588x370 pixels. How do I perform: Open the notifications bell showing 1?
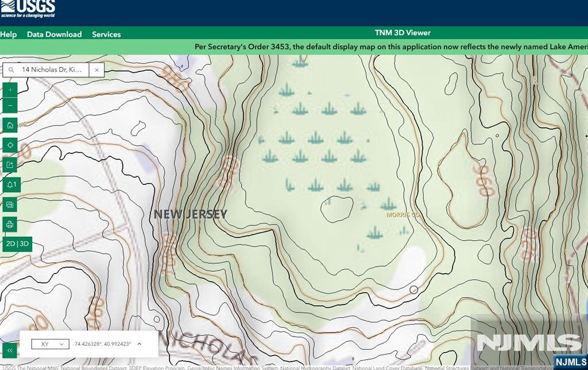pos(11,184)
